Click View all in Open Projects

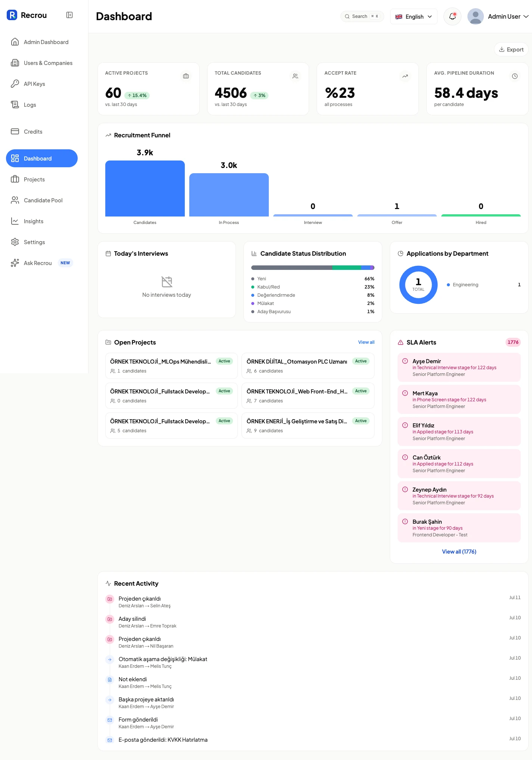click(366, 342)
